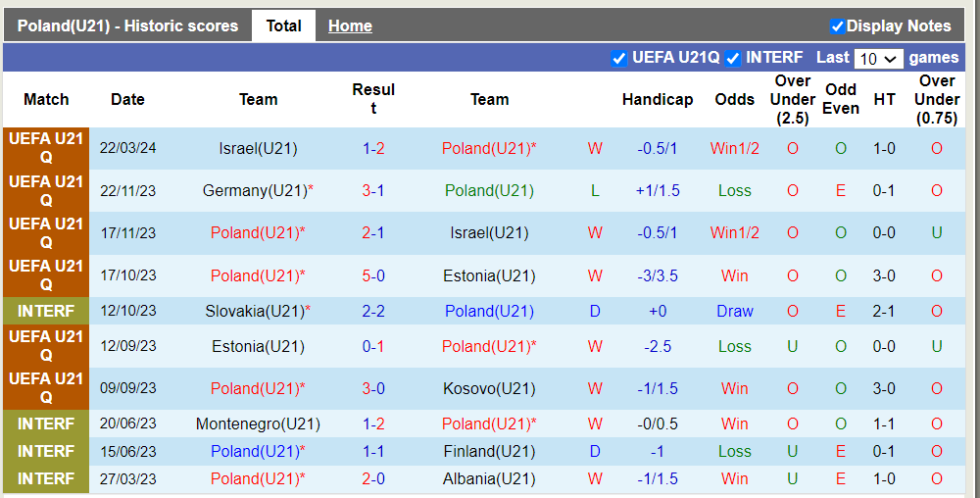980x498 pixels.
Task: Click the Handicap column header
Action: click(x=658, y=99)
